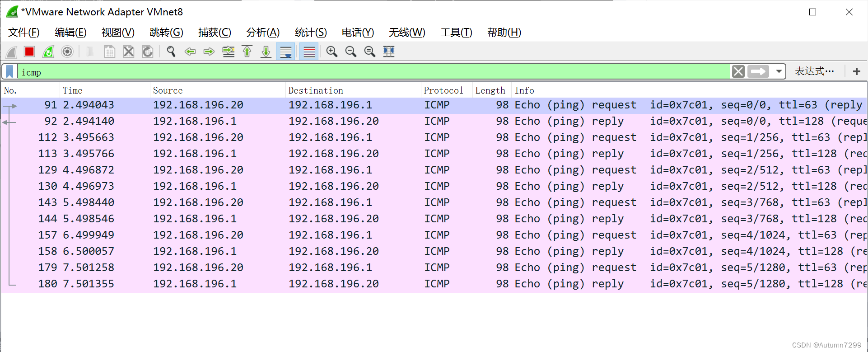Select packet 112 at time 3.495663
The image size is (868, 352).
click(x=434, y=137)
